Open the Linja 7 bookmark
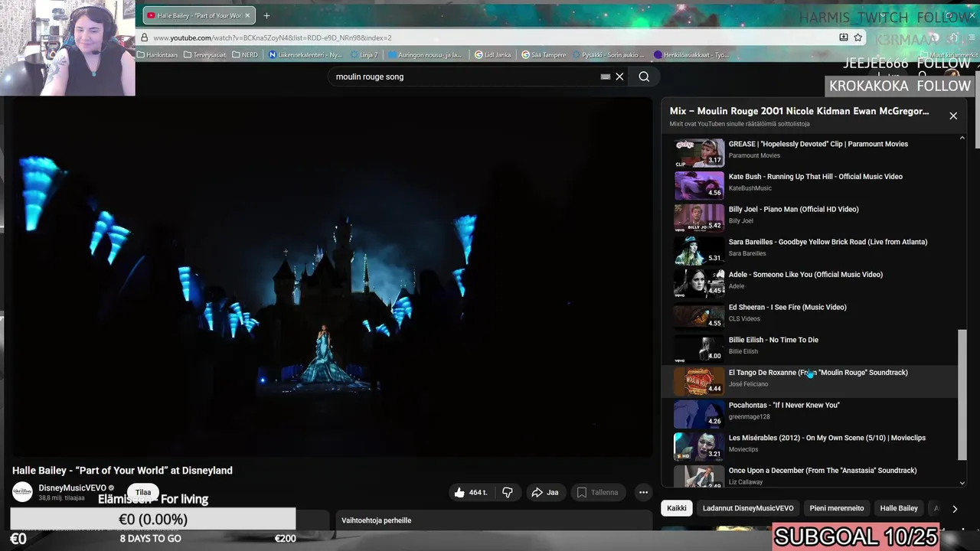Viewport: 980px width, 551px height. click(364, 55)
